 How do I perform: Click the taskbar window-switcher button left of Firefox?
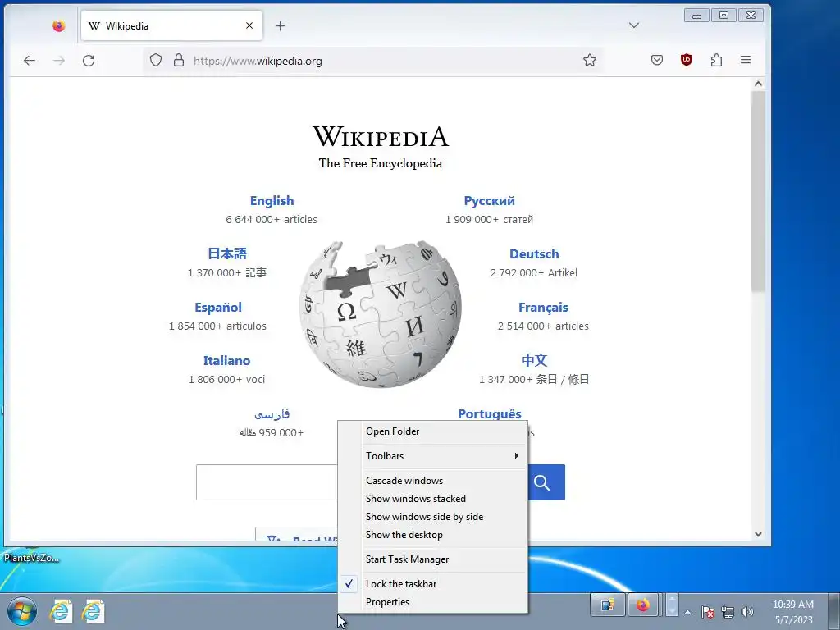click(608, 606)
